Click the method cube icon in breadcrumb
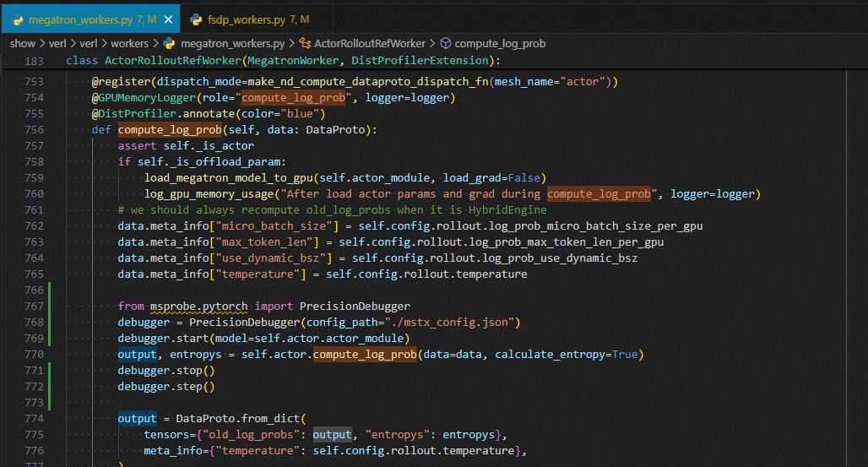Image resolution: width=868 pixels, height=467 pixels. tap(446, 43)
